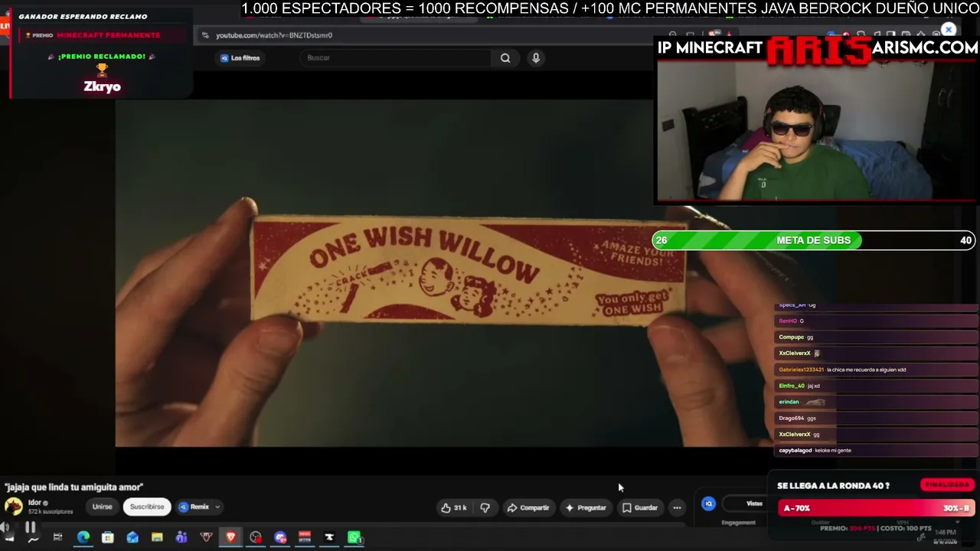The image size is (980, 551).
Task: Click the winner name Zkryo
Action: click(102, 86)
